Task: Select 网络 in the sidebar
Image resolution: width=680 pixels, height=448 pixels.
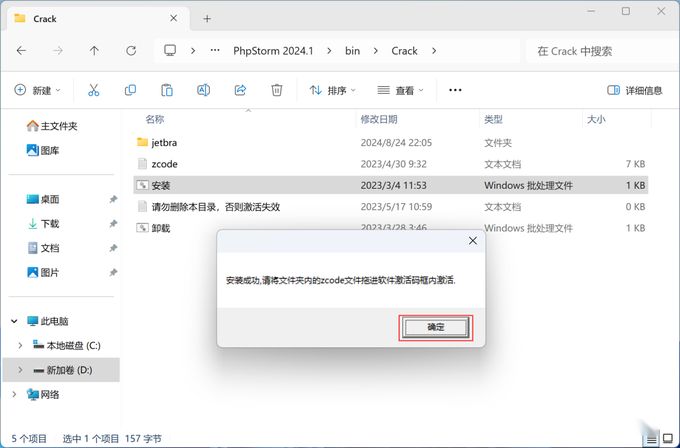Action: tap(43, 394)
